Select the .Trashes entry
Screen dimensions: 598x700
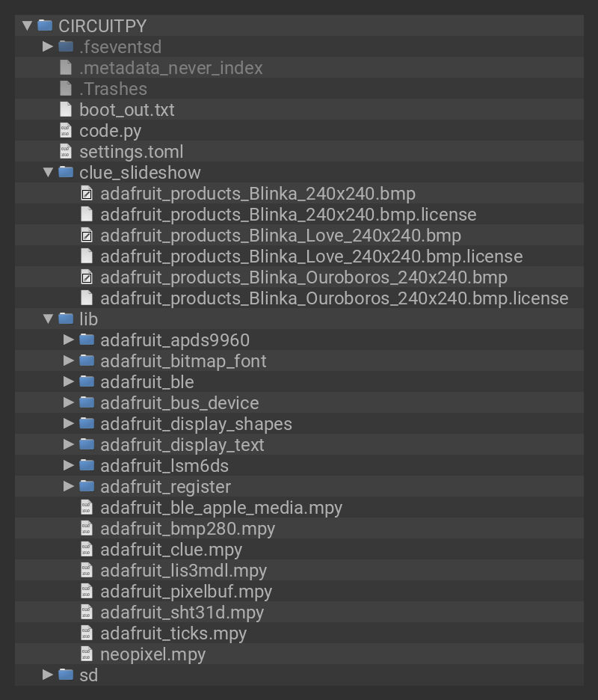tap(113, 89)
